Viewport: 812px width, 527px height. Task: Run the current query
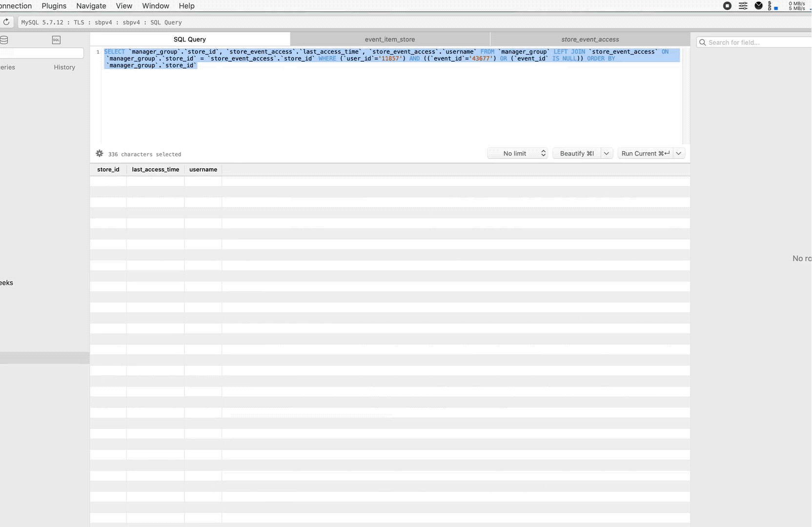point(644,153)
